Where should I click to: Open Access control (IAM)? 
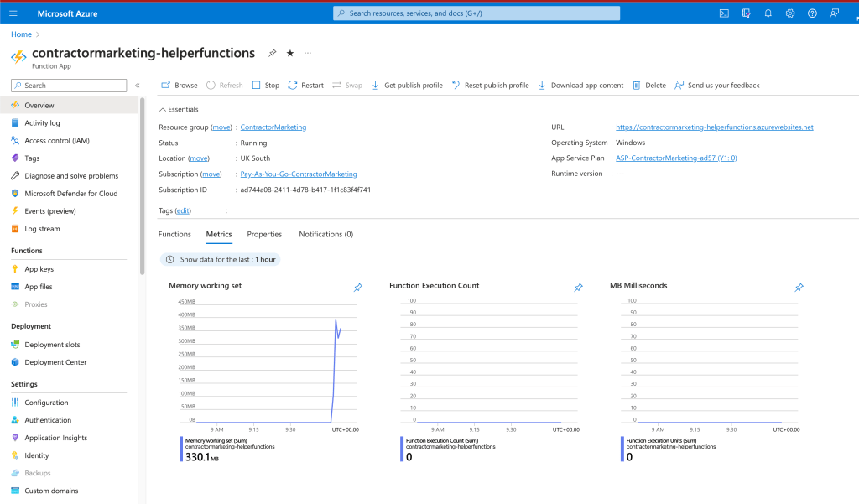[69, 141]
